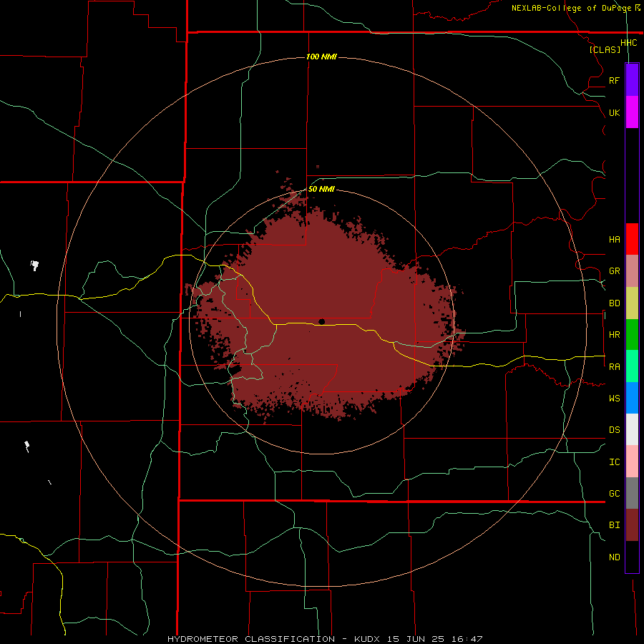Pick the WS blue legend swatch
Viewport: 644px width, 644px height.
pyautogui.click(x=632, y=398)
